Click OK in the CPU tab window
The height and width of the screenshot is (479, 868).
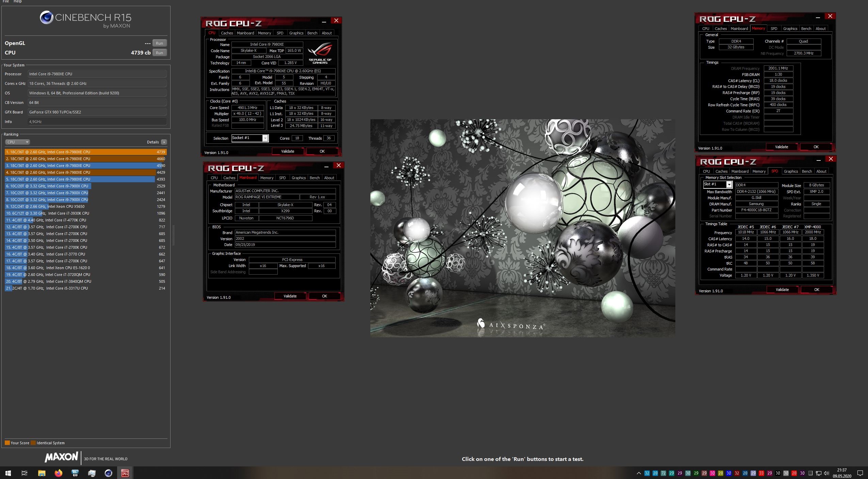[322, 151]
